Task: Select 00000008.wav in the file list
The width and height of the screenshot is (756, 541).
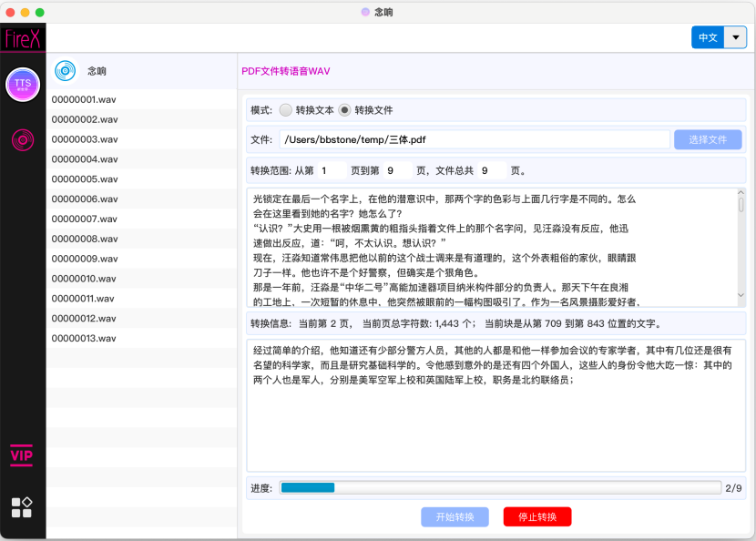Action: click(142, 239)
